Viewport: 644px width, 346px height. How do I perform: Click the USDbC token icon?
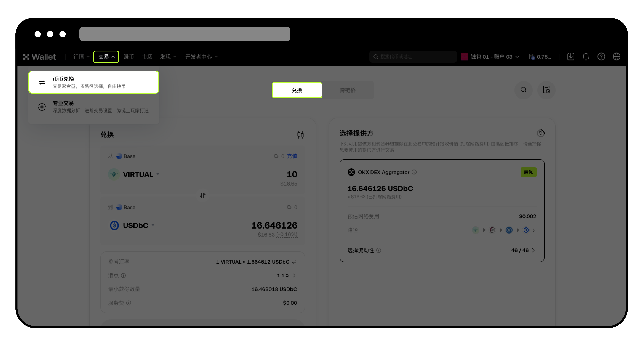tap(114, 226)
